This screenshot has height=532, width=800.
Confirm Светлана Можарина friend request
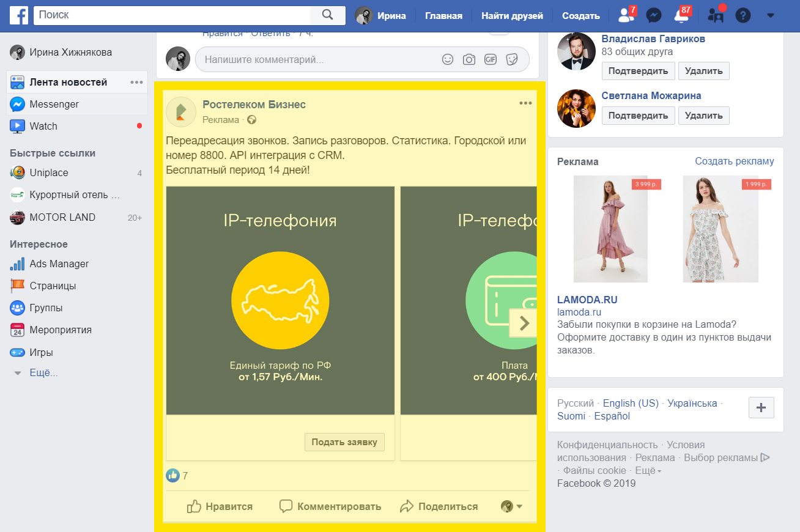click(x=639, y=115)
